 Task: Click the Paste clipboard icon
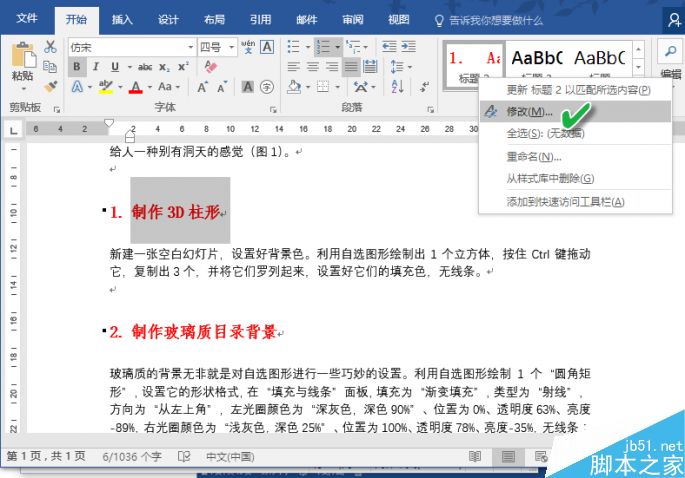[x=23, y=57]
